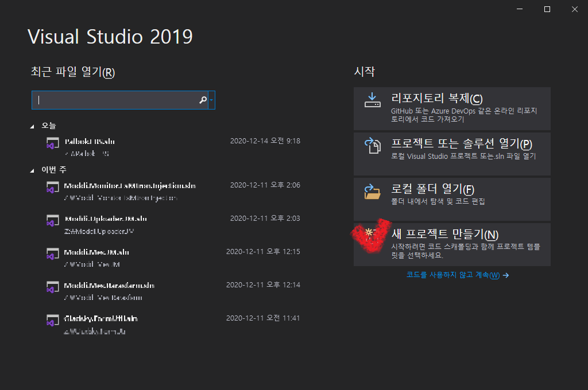588x390 pixels.
Task: Click solution icon dated 2020-12-14 오전 9:18
Action: 52,143
